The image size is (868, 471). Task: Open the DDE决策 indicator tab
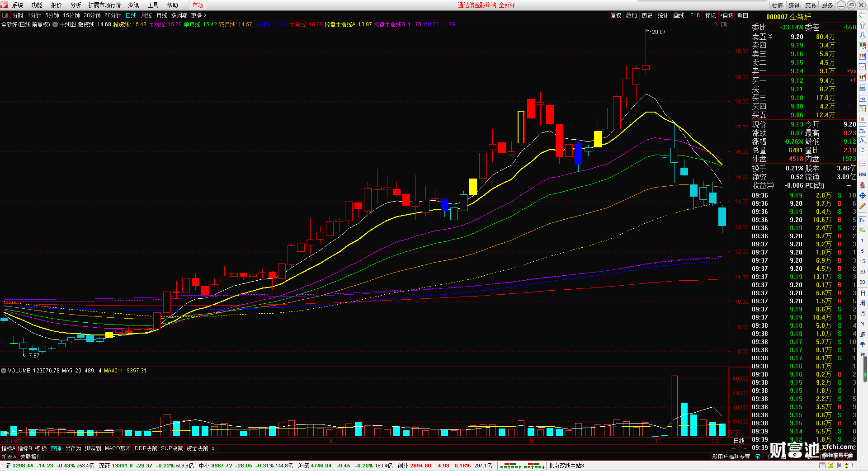[146, 448]
